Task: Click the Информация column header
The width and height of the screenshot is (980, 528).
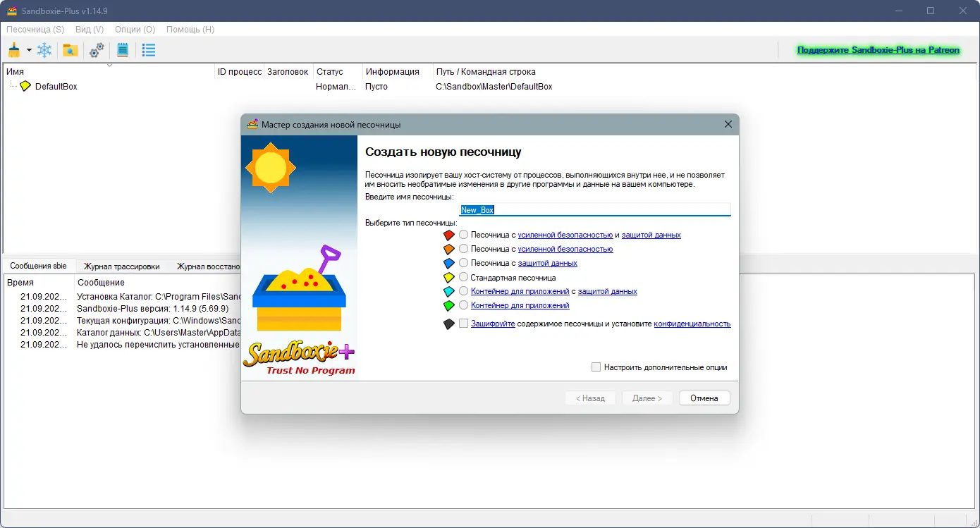Action: click(397, 71)
